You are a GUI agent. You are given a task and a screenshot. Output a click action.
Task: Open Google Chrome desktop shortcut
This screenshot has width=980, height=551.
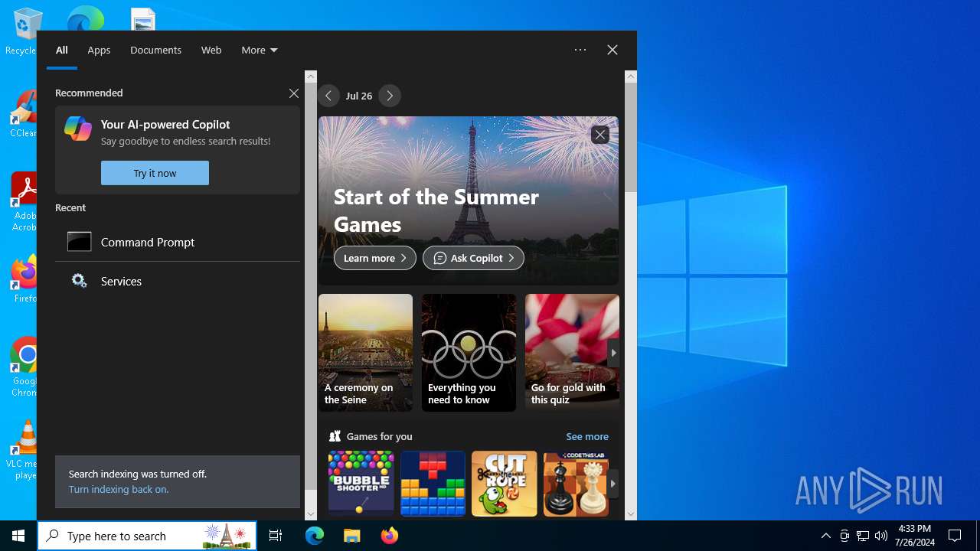[23, 366]
